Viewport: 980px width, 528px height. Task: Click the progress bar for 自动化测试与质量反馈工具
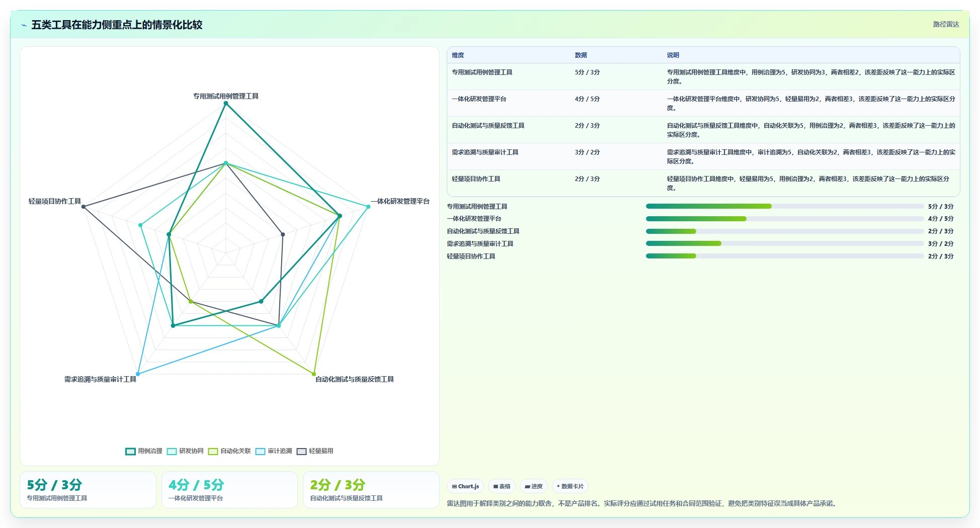click(785, 231)
